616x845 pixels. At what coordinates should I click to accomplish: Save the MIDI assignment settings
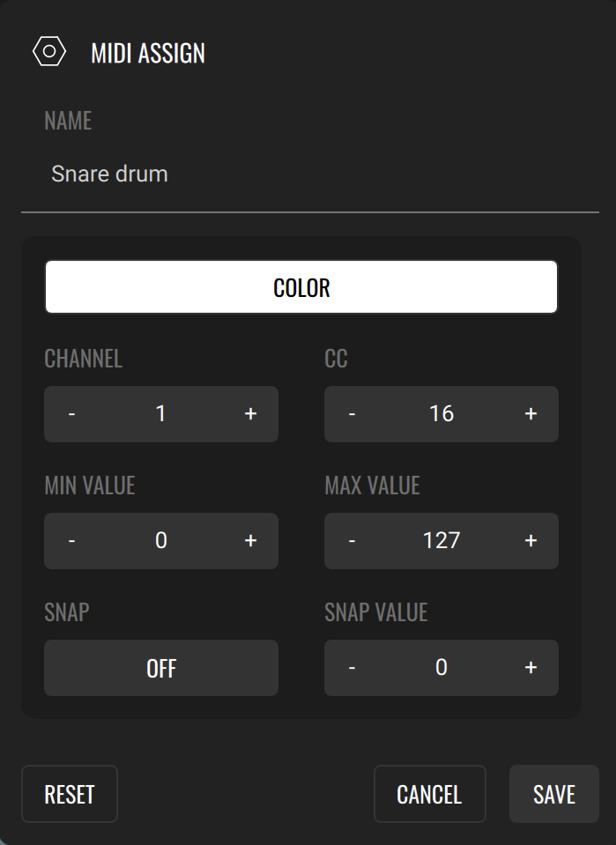click(553, 794)
